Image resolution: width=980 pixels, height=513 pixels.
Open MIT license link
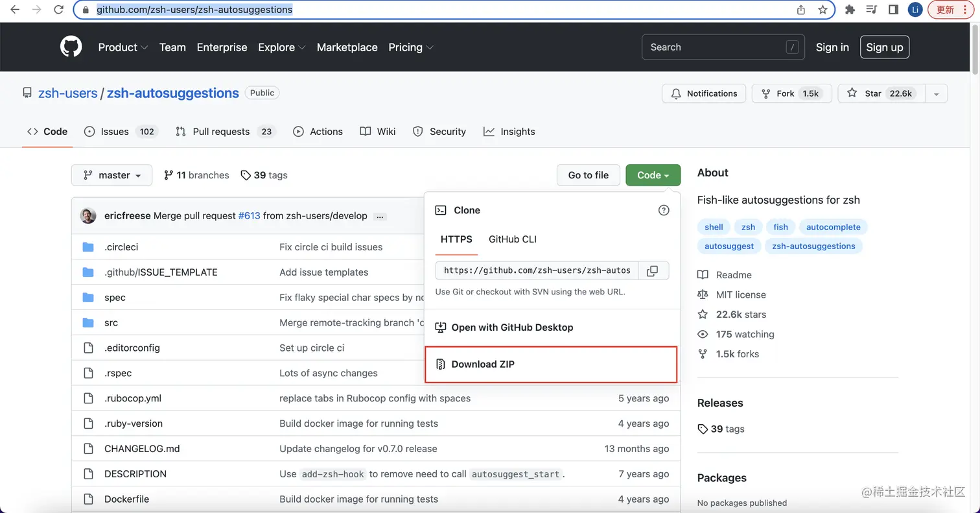732,294
